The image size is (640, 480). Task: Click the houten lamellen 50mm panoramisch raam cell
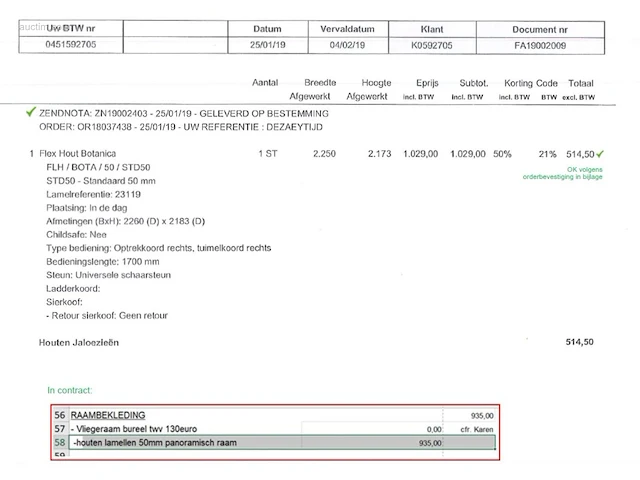pos(155,442)
